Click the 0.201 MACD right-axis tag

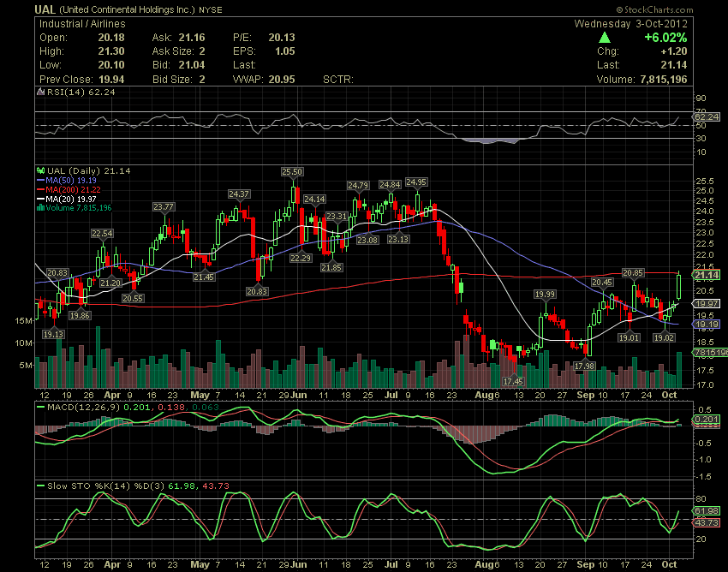[x=706, y=420]
